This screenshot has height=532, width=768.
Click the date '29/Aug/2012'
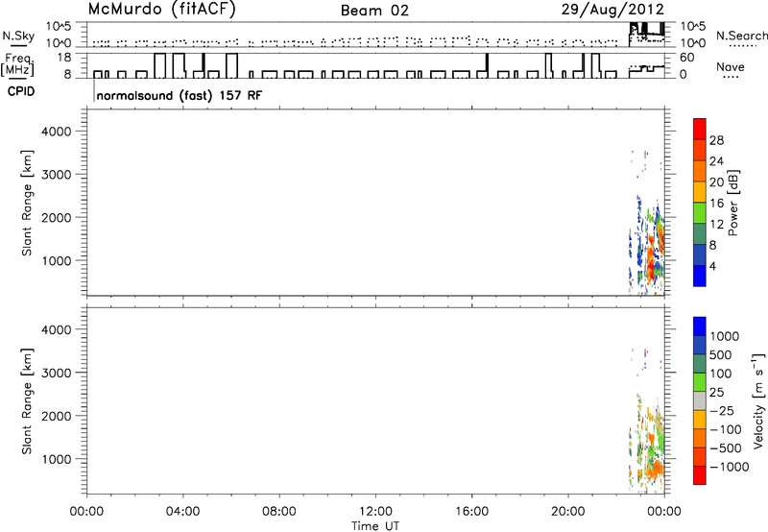[x=612, y=9]
